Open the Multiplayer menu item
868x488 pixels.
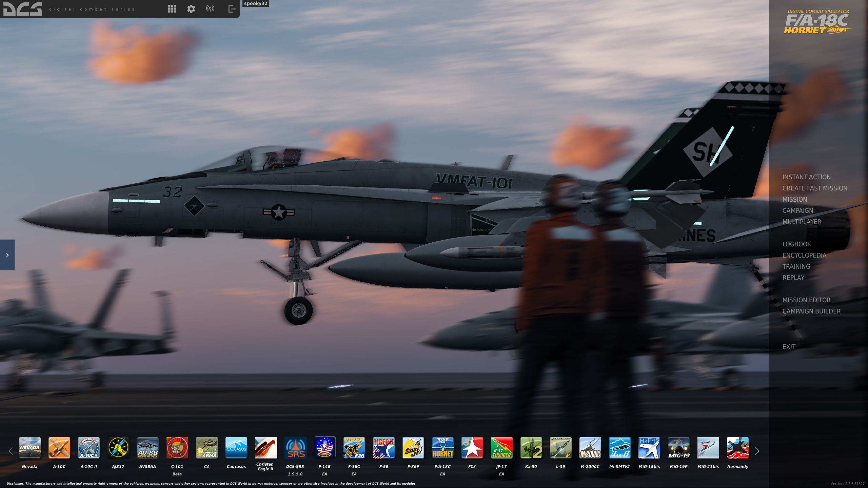tap(802, 222)
